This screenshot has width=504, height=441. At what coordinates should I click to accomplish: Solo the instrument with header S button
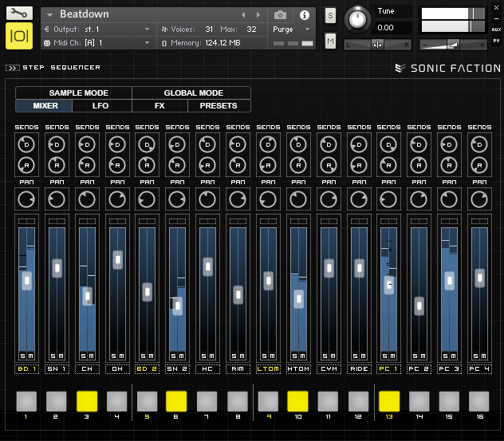tap(330, 15)
